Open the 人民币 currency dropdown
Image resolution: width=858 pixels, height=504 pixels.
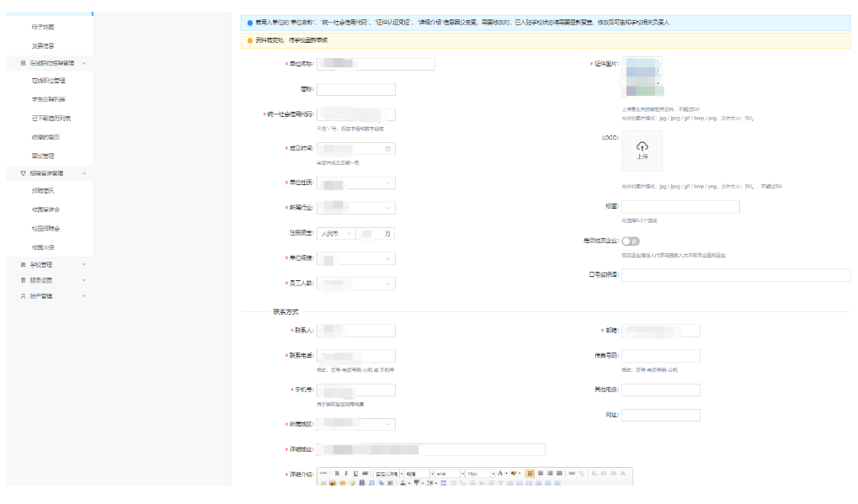point(336,234)
